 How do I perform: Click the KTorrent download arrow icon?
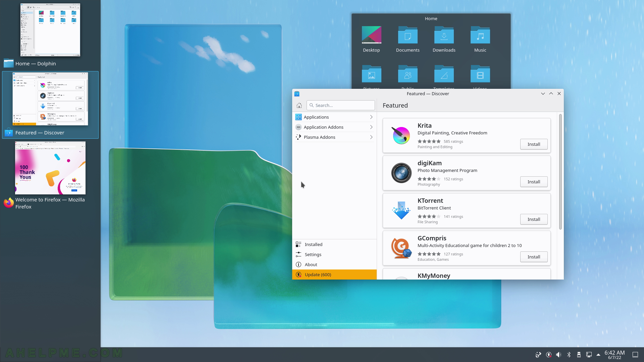[401, 210]
